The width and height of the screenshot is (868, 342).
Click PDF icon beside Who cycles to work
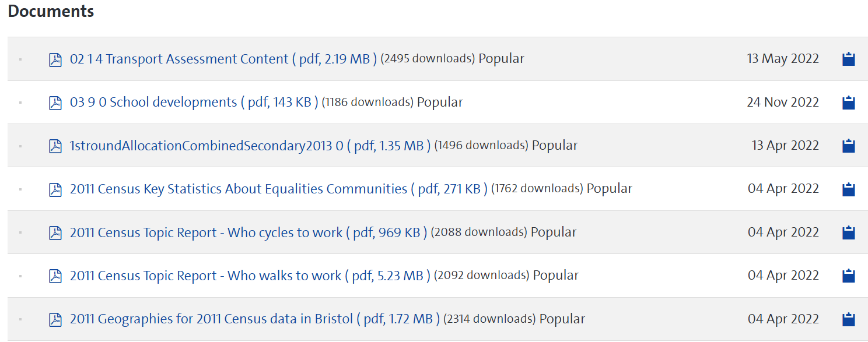(55, 232)
